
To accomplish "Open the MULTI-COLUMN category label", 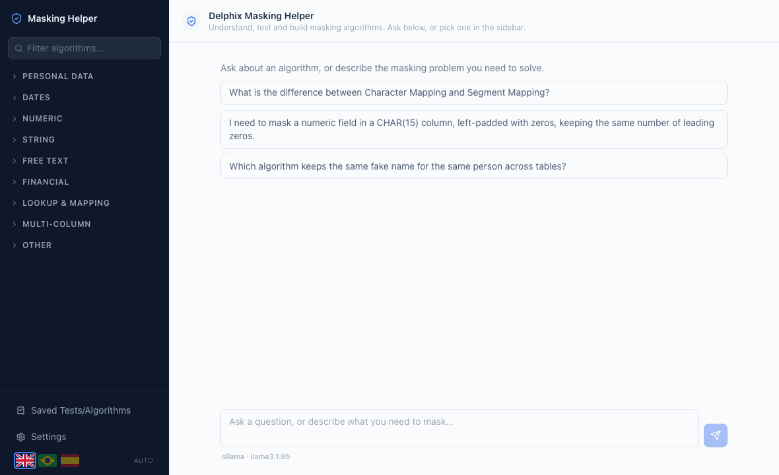I will (x=57, y=224).
